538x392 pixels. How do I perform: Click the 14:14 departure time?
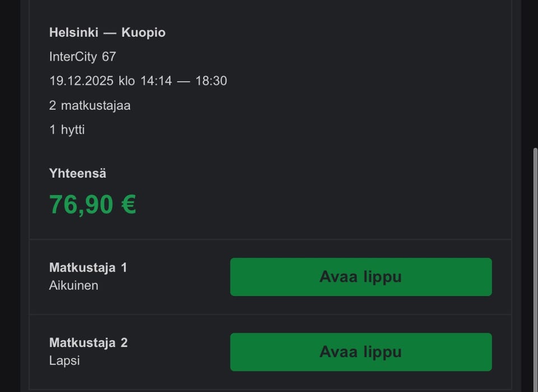(x=156, y=81)
